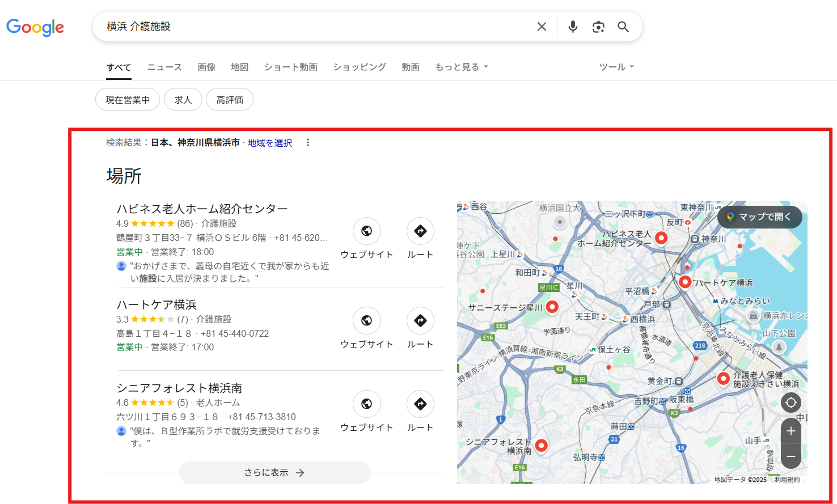Image resolution: width=837 pixels, height=504 pixels.
Task: Clear the search query with the X icon
Action: click(542, 26)
